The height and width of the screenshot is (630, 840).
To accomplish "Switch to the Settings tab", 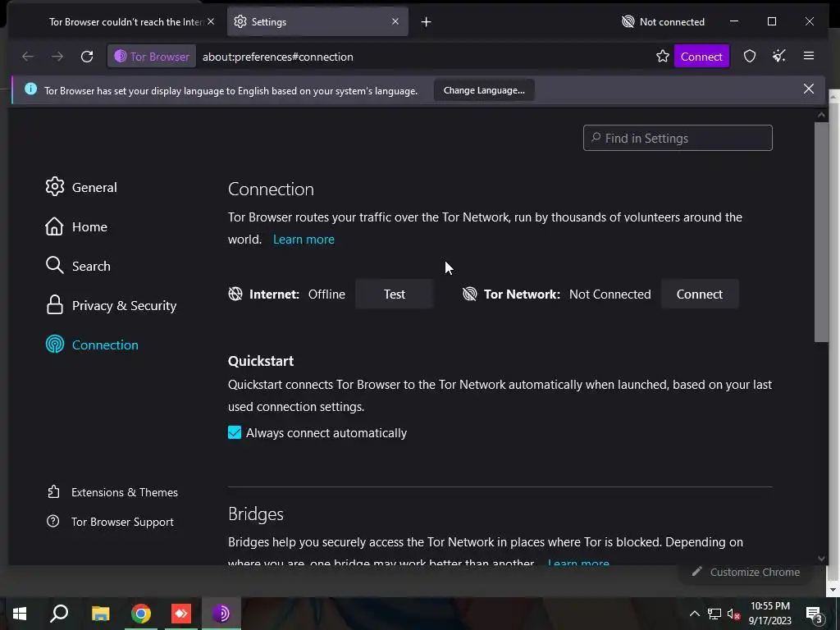I will pos(317,22).
